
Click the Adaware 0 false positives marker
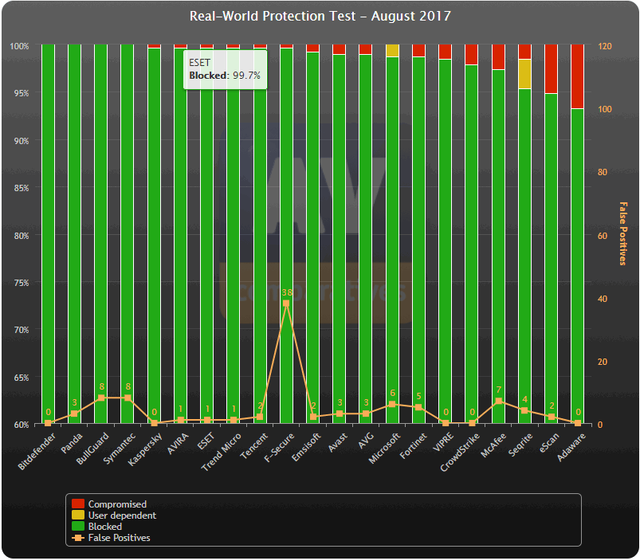click(578, 423)
